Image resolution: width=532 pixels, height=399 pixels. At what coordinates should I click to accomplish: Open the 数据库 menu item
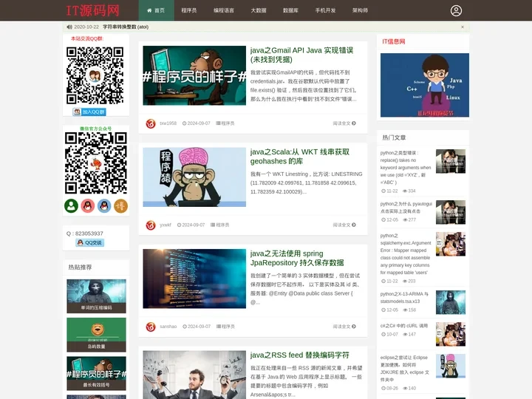(290, 10)
